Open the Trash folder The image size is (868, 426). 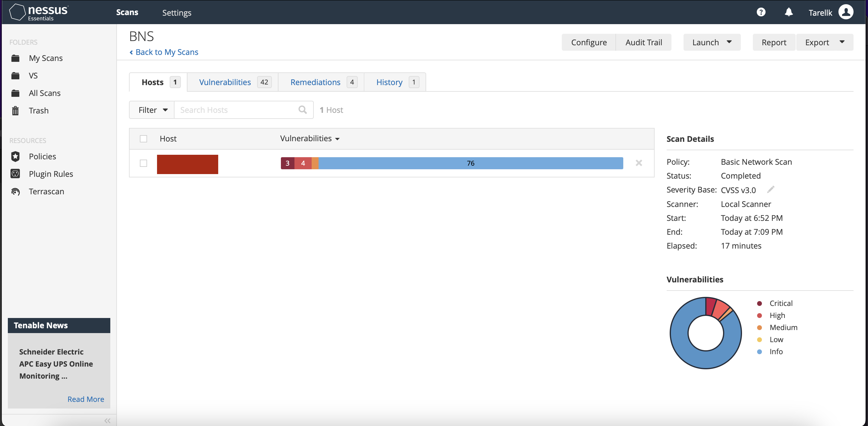tap(38, 110)
